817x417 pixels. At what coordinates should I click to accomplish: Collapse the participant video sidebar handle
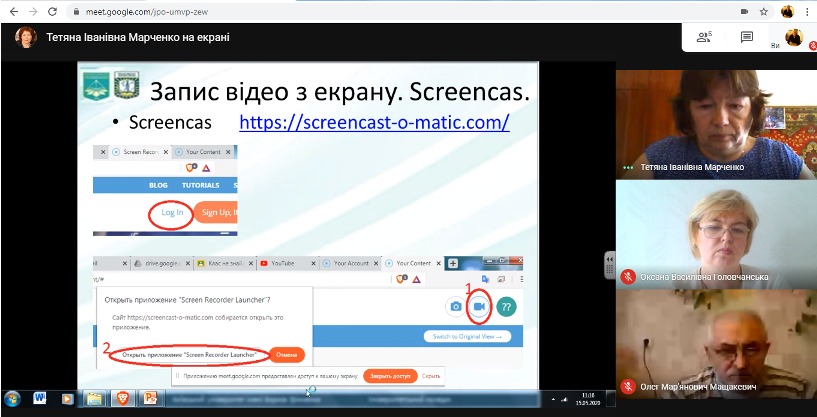point(609,265)
